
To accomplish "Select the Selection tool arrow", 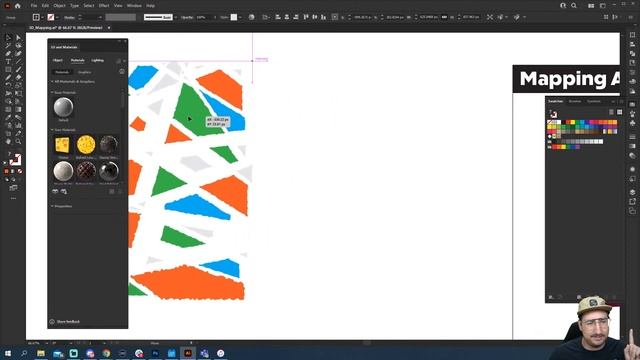I will coord(8,38).
